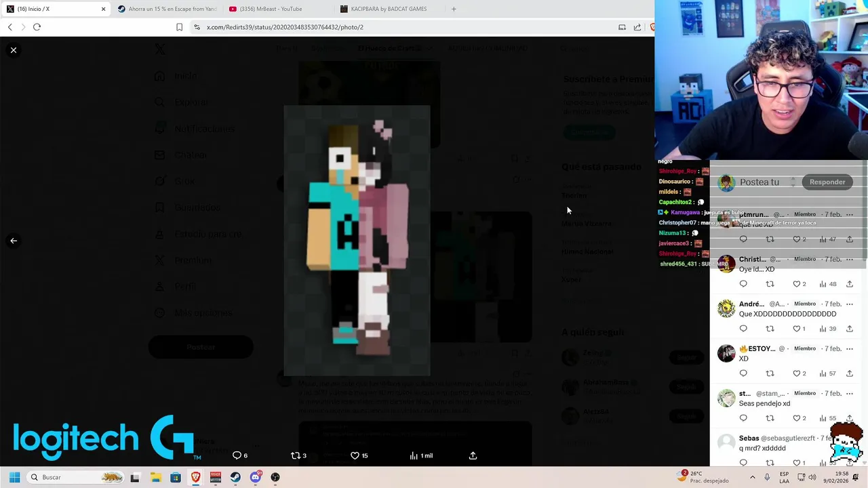Image resolution: width=868 pixels, height=488 pixels.
Task: Like Christi's 'Oye id... XD' comment
Action: [800, 284]
